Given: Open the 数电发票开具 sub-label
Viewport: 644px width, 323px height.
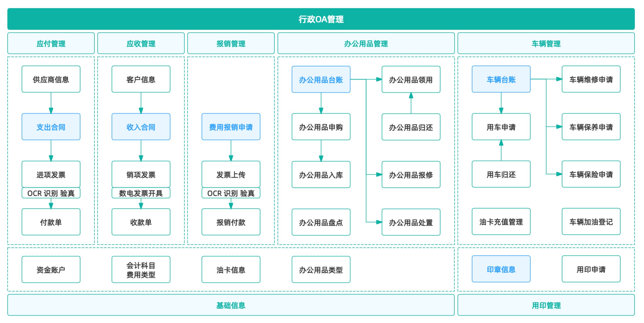Looking at the screenshot, I should pos(141,193).
